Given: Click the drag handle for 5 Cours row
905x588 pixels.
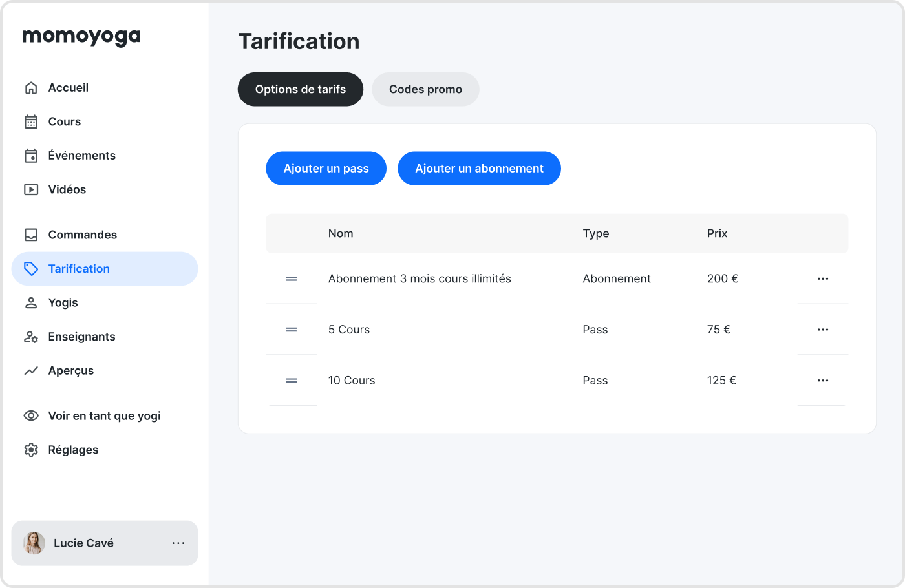Looking at the screenshot, I should coord(292,330).
